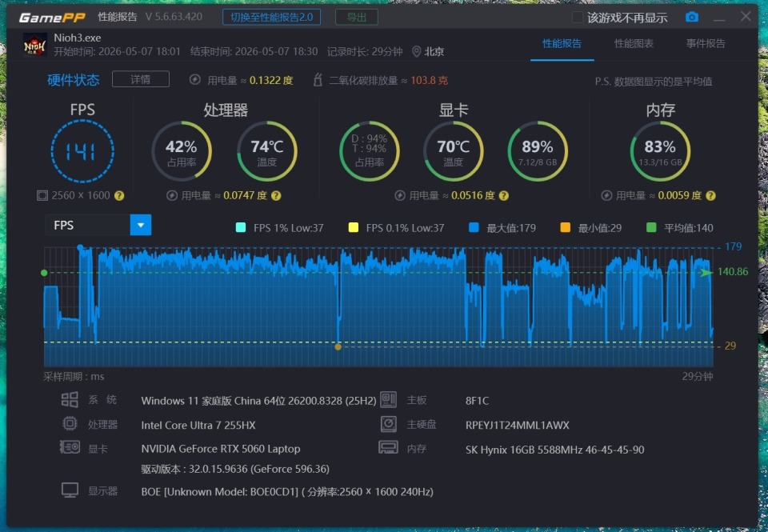Screen dimensions: 768x532
Task: Click the FPS 1% Low cyan swatch
Action: tap(241, 227)
